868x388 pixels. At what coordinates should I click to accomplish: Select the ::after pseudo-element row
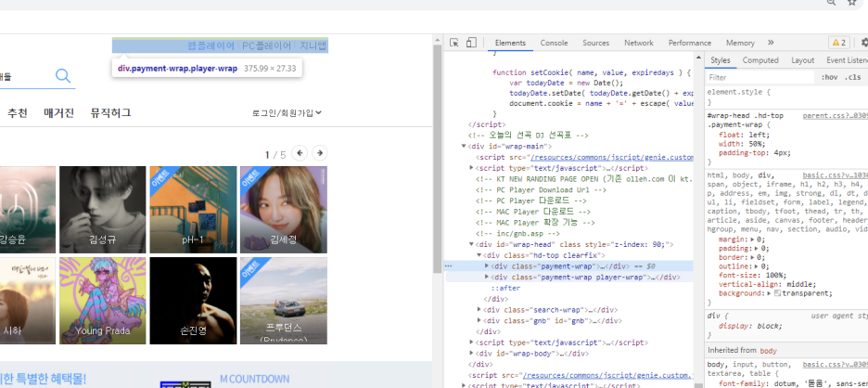(x=506, y=289)
